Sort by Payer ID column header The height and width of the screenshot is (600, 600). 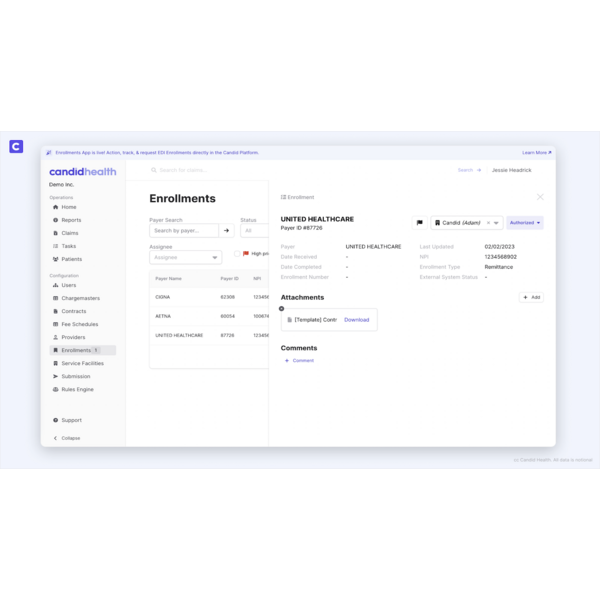(x=229, y=279)
